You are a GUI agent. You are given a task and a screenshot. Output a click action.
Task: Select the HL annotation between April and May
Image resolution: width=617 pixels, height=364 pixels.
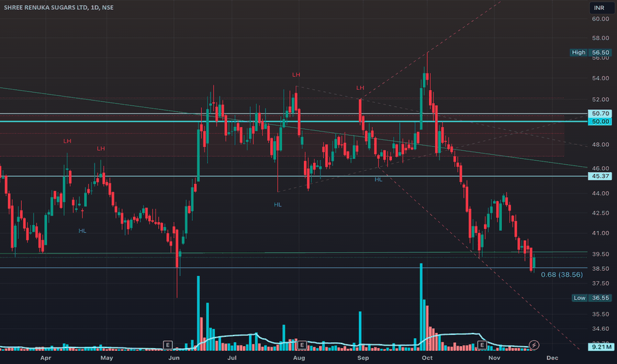tap(82, 231)
